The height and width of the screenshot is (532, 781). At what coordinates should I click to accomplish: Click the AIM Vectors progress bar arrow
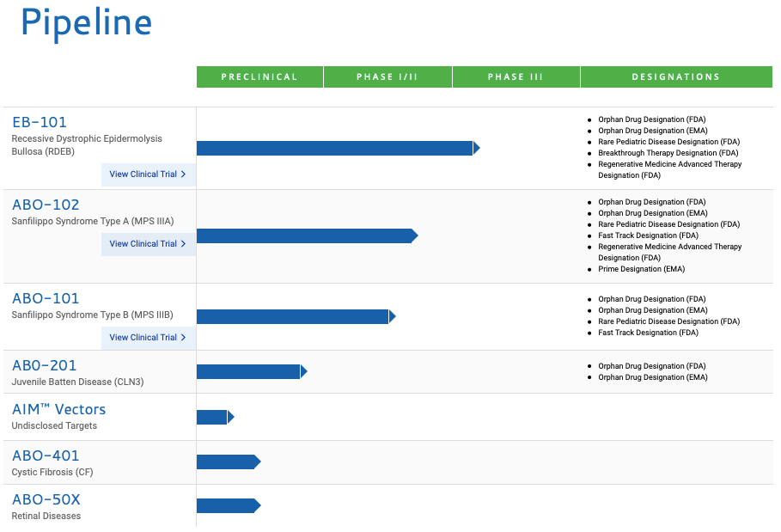coord(230,417)
